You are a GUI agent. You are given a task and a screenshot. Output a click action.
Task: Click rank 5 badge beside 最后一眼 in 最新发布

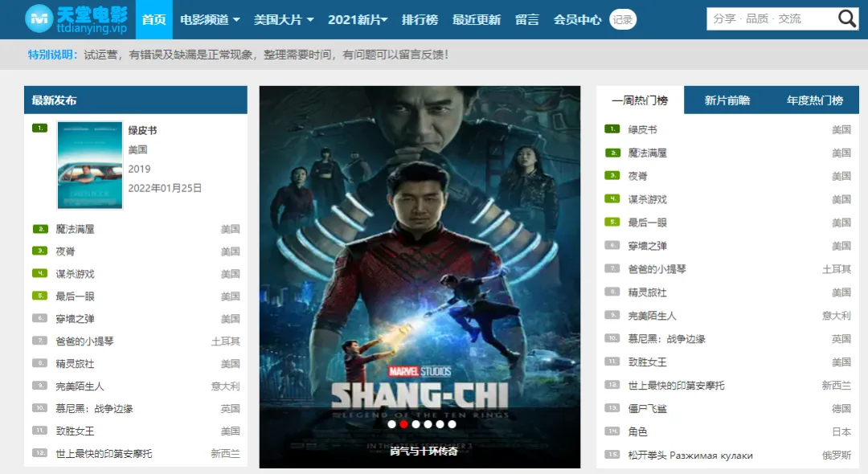tap(40, 296)
